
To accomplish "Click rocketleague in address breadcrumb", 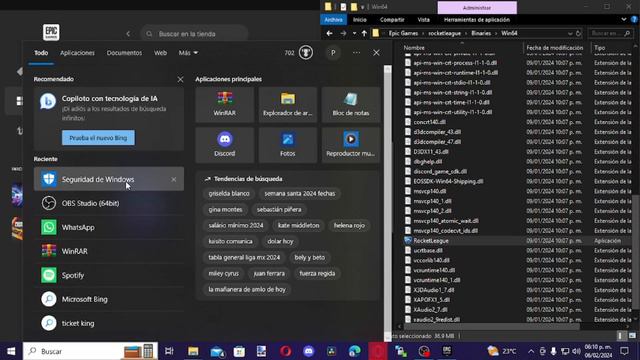I will click(x=444, y=33).
